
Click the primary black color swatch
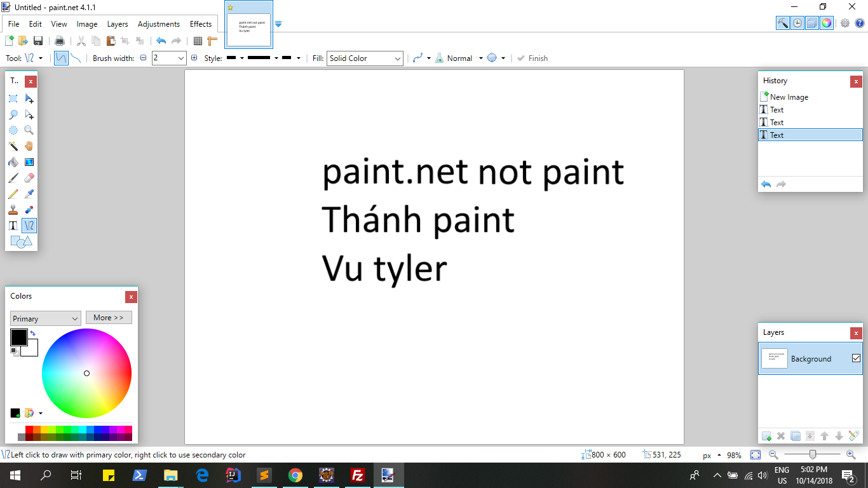coord(18,337)
